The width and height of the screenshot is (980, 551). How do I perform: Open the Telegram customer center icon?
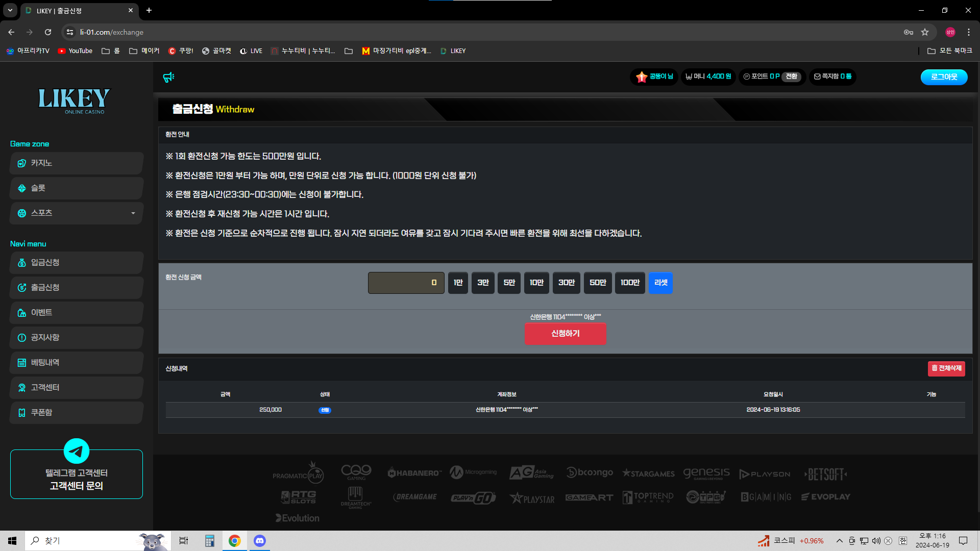click(77, 451)
